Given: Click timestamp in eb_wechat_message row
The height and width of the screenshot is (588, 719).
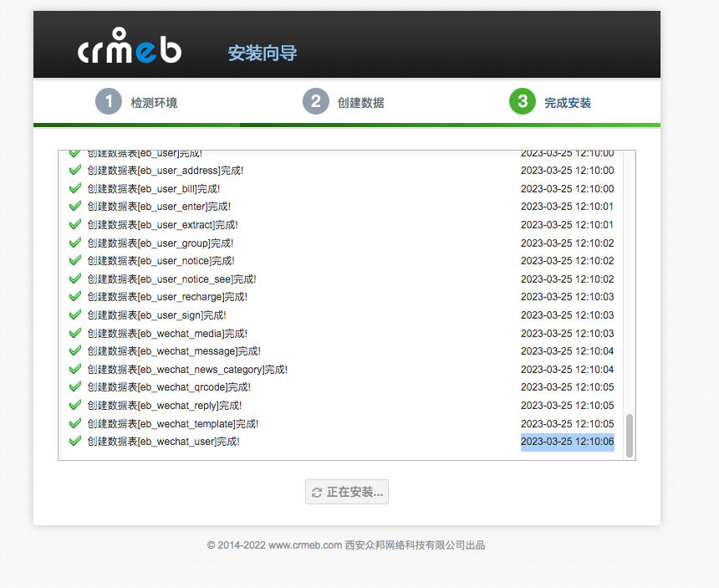Looking at the screenshot, I should click(567, 350).
